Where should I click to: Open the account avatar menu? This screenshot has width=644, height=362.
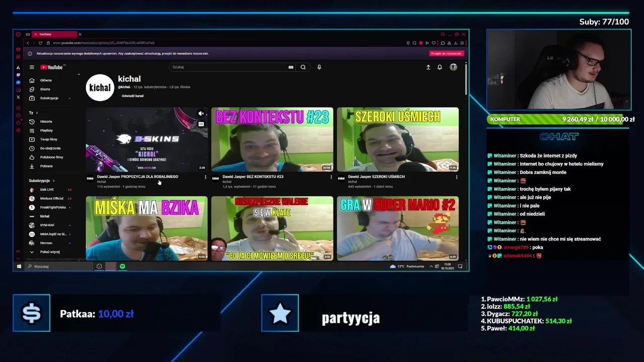(453, 67)
